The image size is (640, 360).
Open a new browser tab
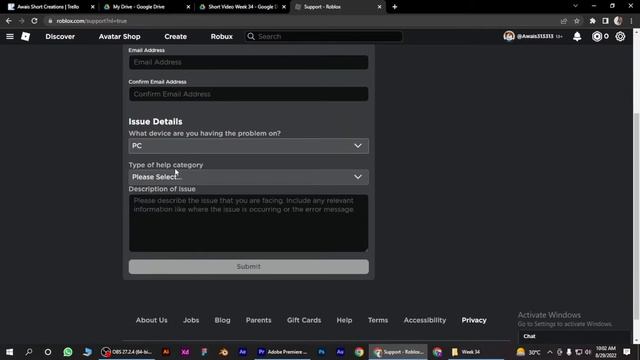(394, 7)
